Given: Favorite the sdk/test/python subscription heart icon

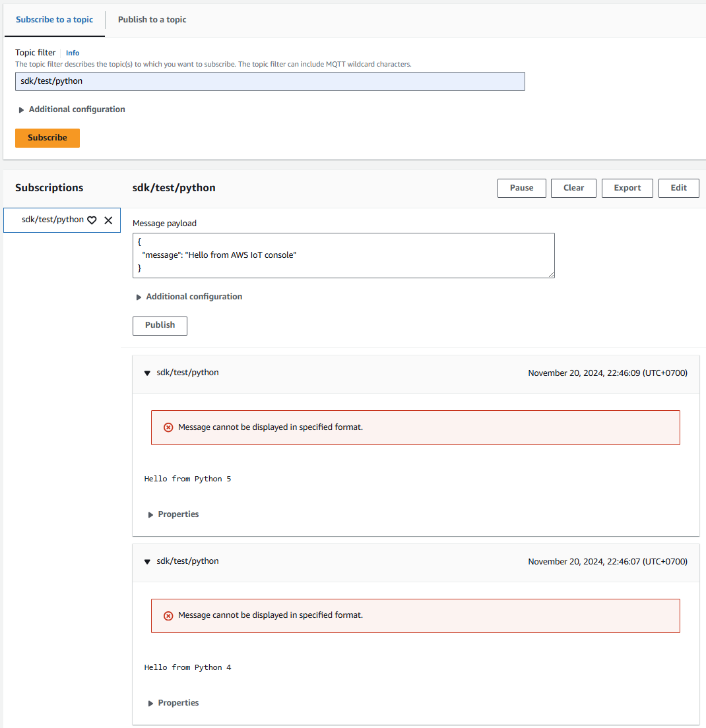Looking at the screenshot, I should click(92, 220).
